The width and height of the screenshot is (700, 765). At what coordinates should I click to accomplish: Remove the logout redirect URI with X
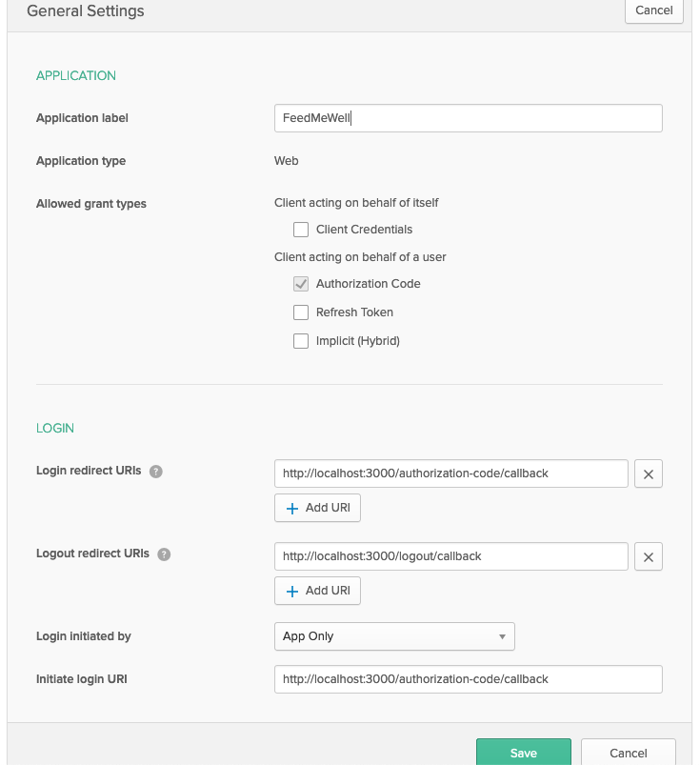(x=648, y=556)
